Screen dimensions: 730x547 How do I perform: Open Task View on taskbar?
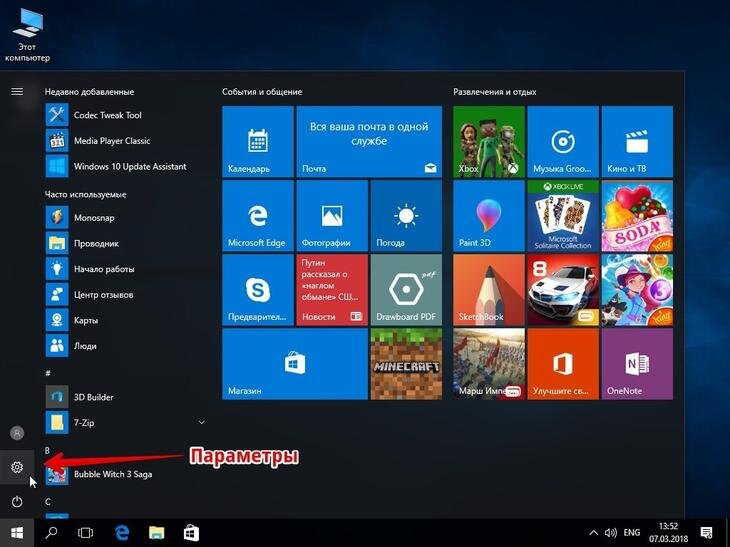click(85, 533)
